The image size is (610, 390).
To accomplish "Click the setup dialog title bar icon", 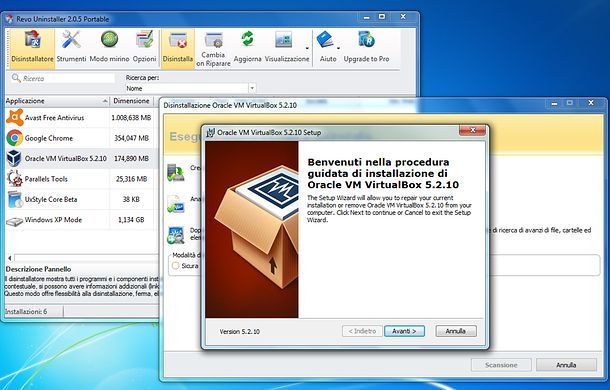I will pyautogui.click(x=210, y=132).
